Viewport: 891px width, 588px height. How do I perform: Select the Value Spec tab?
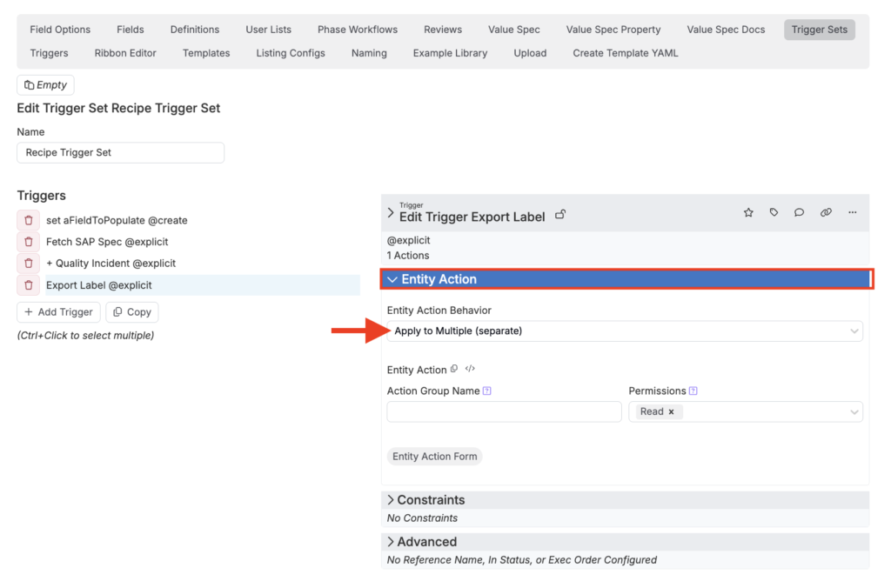click(x=513, y=30)
